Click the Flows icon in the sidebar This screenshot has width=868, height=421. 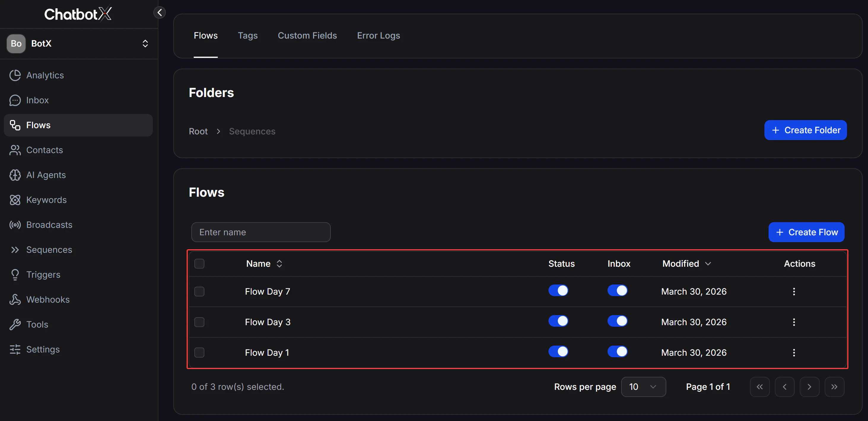(15, 125)
